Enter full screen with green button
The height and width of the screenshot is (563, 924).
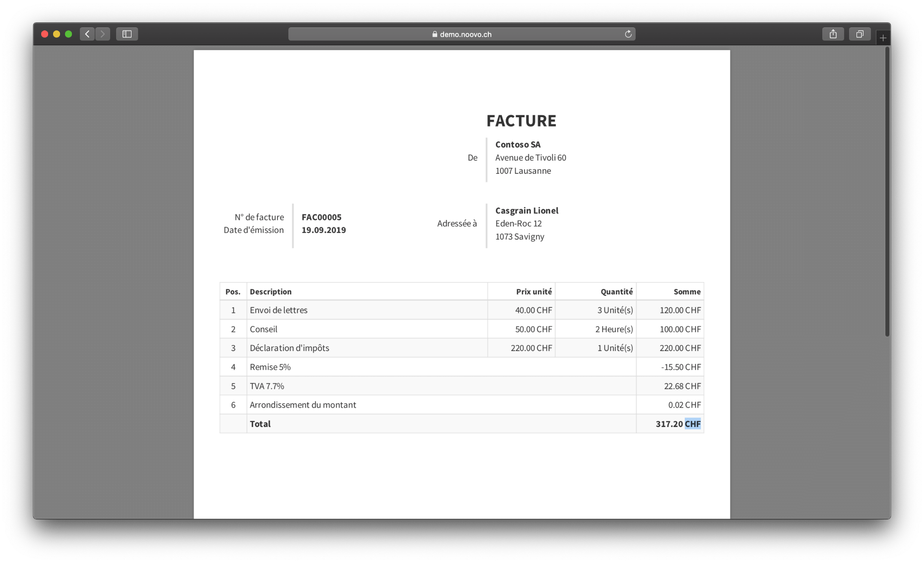(68, 34)
